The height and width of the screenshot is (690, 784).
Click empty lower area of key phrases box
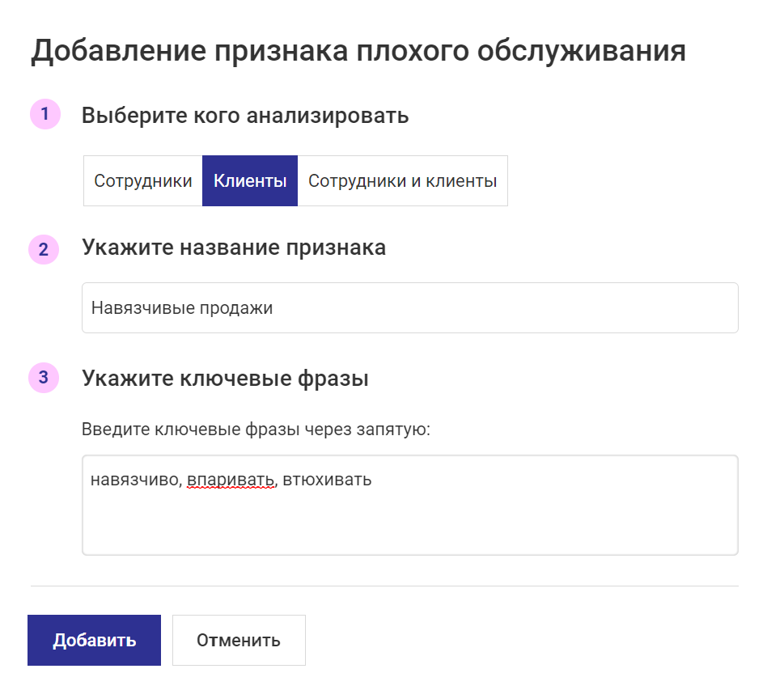pos(410,525)
